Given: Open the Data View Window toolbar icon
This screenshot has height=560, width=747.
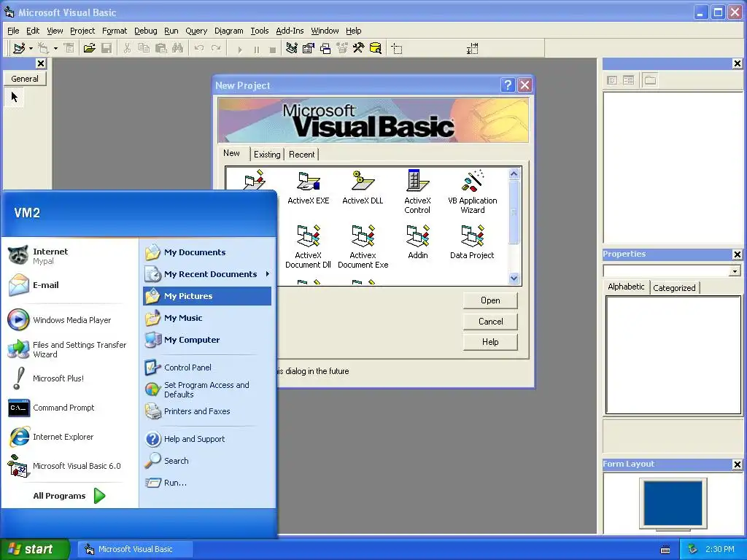Looking at the screenshot, I should tap(376, 48).
